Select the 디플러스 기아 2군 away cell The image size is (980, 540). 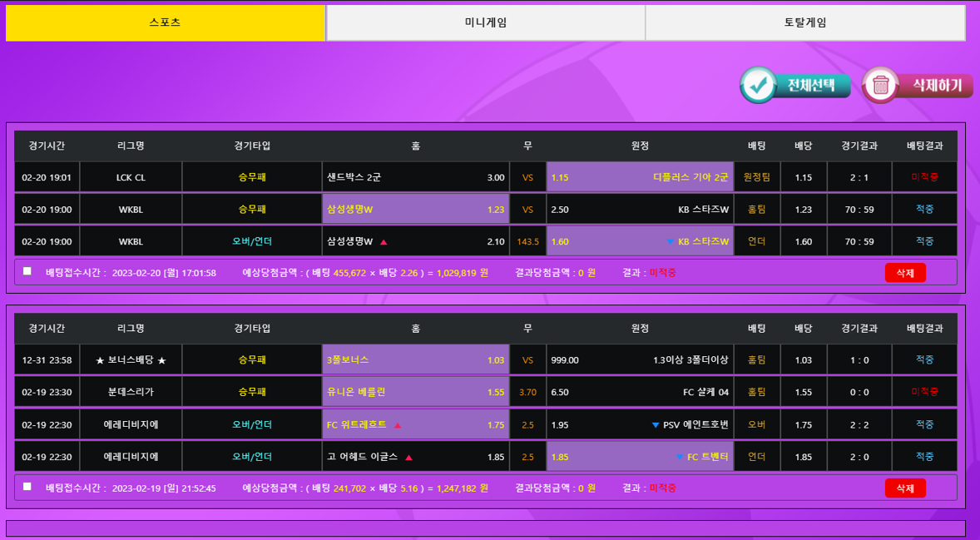(640, 177)
